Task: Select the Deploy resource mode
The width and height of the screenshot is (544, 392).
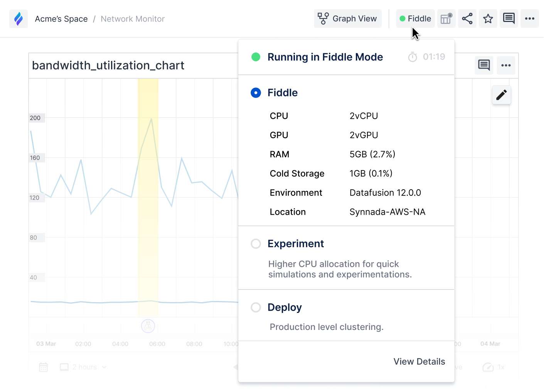Action: pos(256,307)
